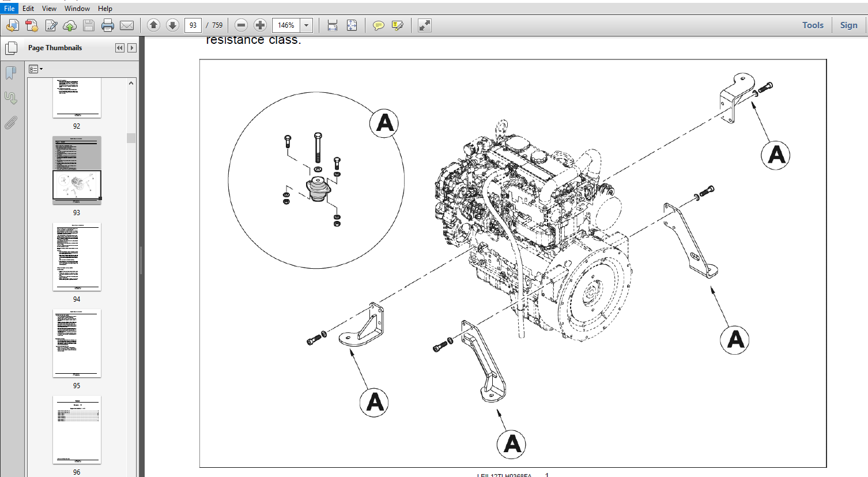Collapse the thumbnails panel with double arrows
Viewport: 868px width, 477px height.
pos(120,48)
